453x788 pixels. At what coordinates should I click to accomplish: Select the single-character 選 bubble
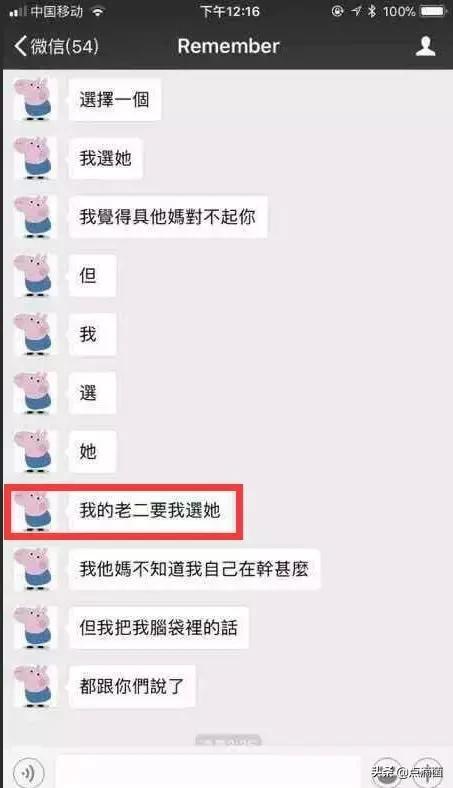coord(92,392)
